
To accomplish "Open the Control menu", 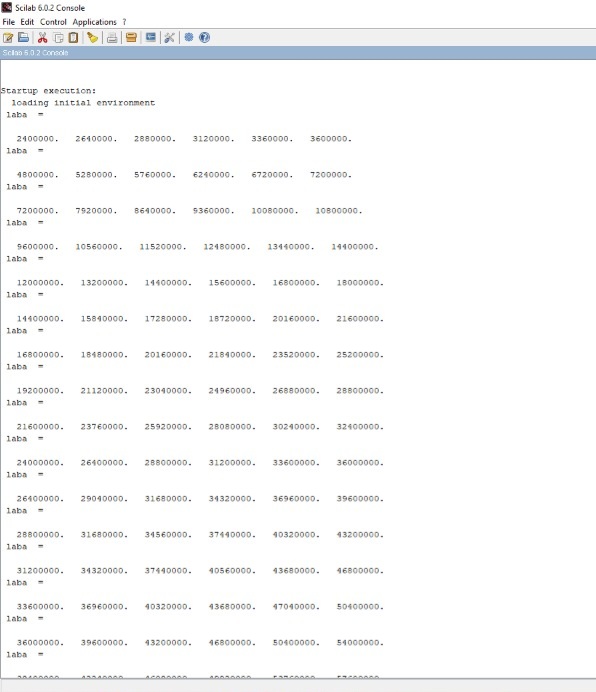I will pos(53,22).
